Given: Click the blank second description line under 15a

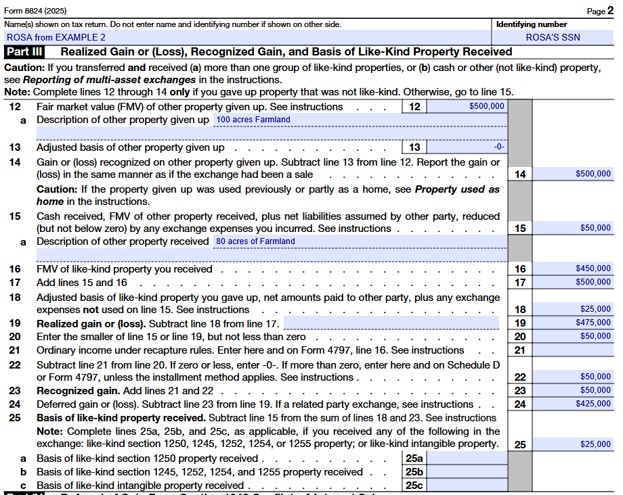Looking at the screenshot, I should (271, 255).
